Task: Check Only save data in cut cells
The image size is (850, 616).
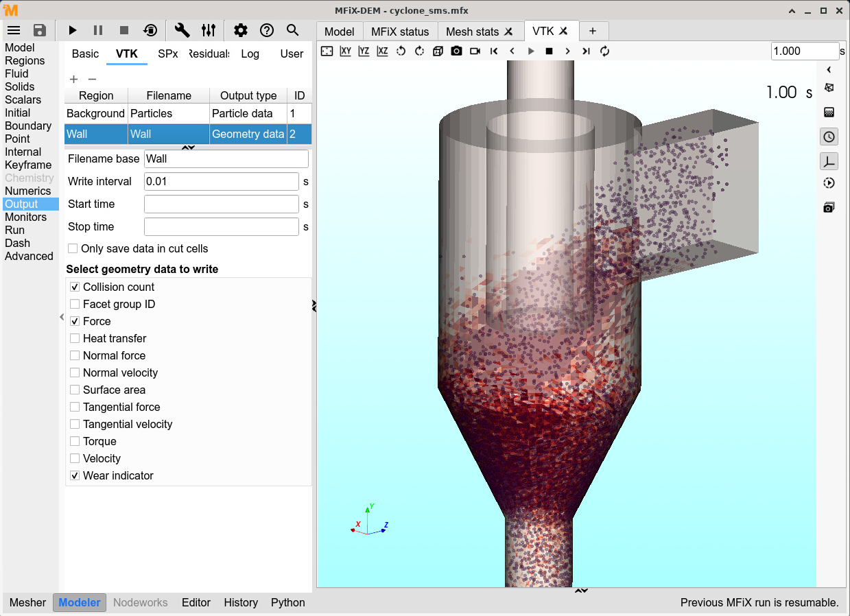Action: (73, 248)
